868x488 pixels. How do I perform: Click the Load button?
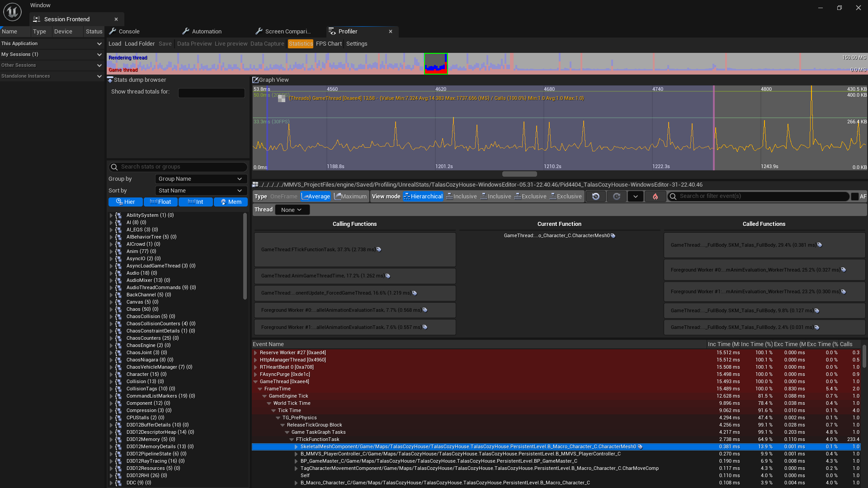[x=115, y=44]
